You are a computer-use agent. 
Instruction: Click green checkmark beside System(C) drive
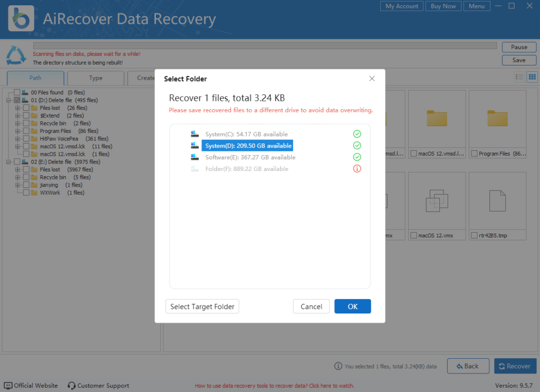[357, 134]
